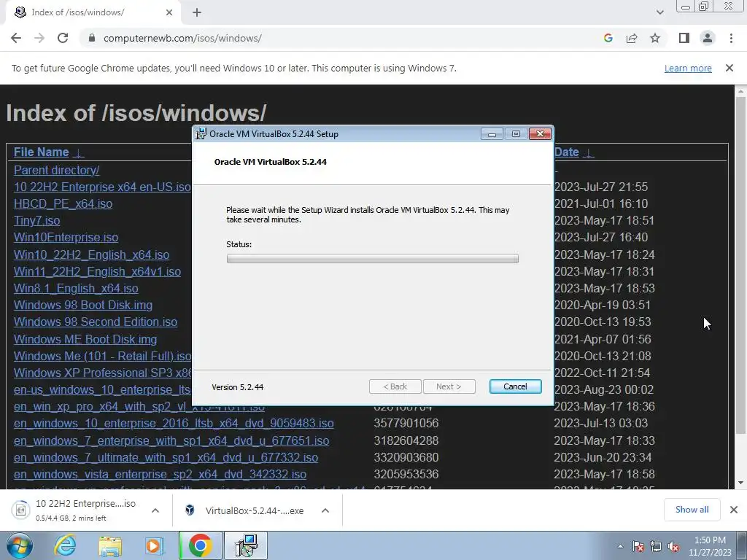Click the VirtualBox installer title bar icon
The width and height of the screenshot is (747, 560).
click(x=201, y=134)
